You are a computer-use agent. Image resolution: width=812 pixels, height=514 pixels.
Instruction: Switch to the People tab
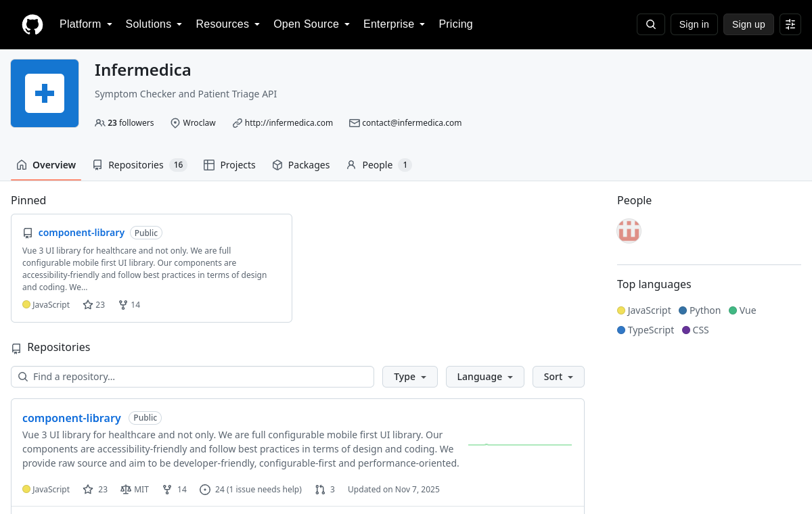(x=379, y=165)
